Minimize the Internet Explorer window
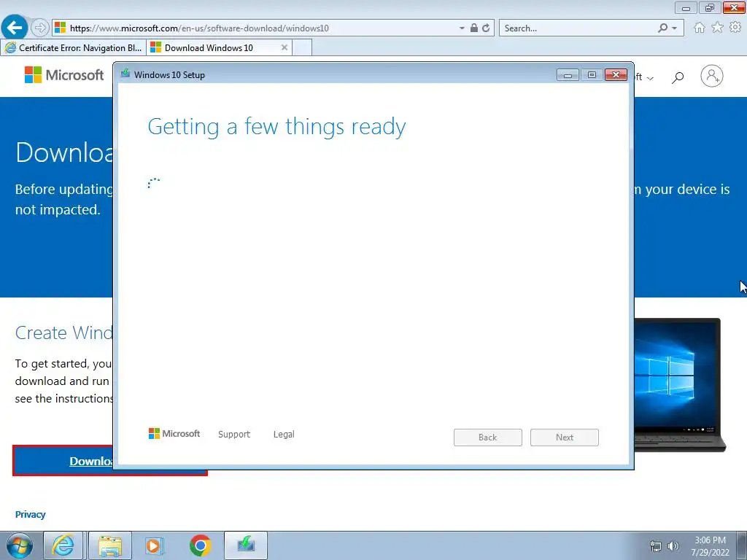 (686, 7)
